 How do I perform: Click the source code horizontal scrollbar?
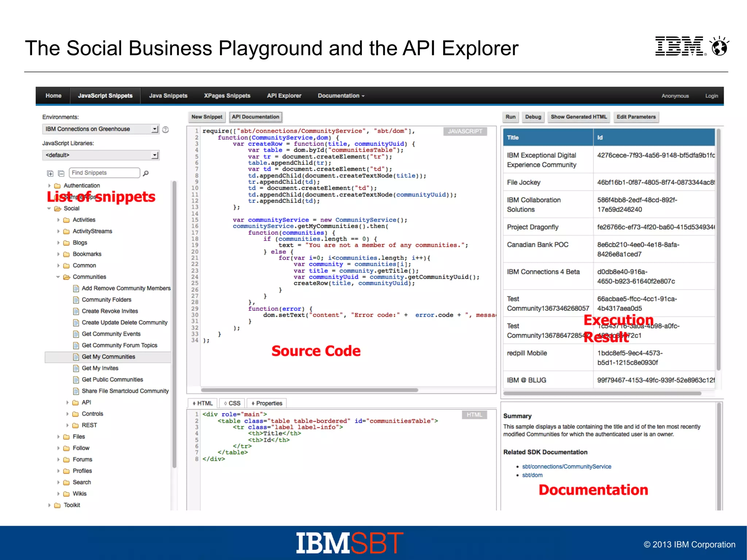(x=309, y=390)
